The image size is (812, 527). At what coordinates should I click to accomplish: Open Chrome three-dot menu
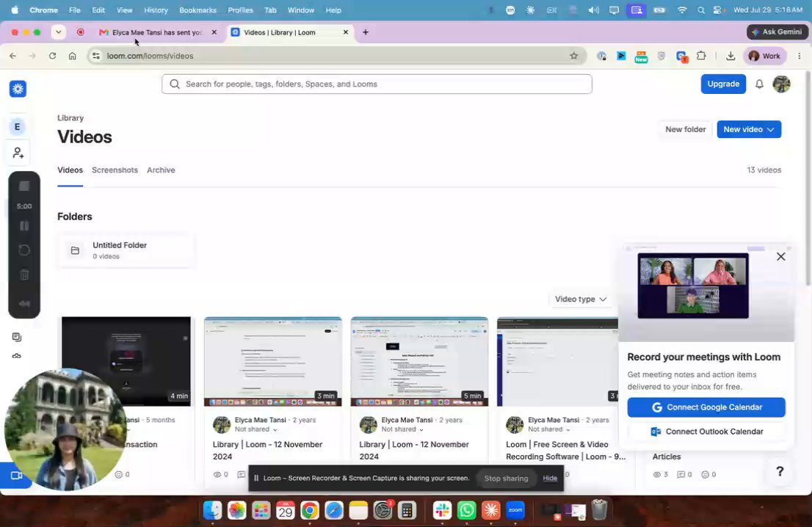800,56
